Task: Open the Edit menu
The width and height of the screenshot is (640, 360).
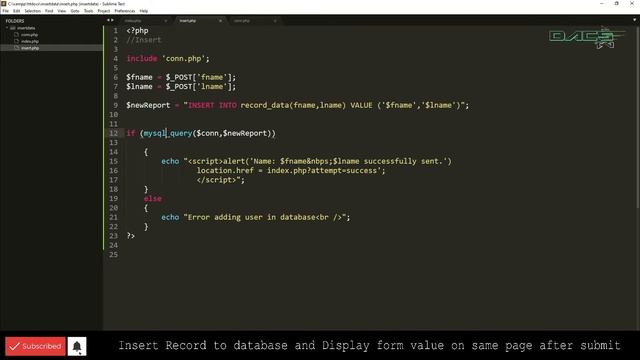Action: tap(16, 11)
